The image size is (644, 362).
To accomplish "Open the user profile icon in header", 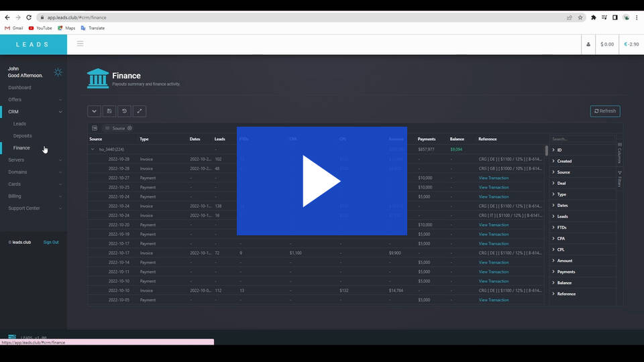I will (588, 44).
